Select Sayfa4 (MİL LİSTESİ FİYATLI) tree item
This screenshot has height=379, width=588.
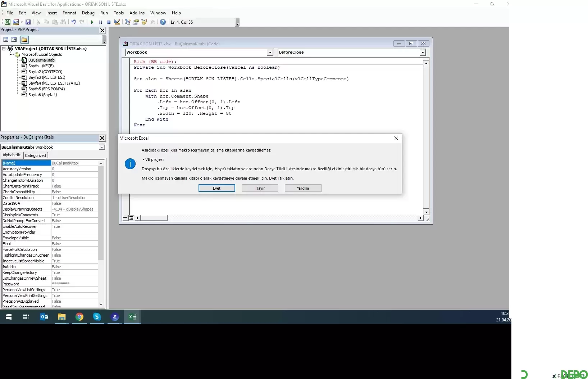54,83
